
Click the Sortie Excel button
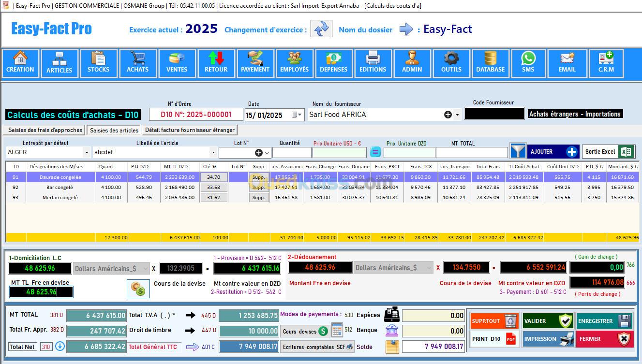point(608,152)
